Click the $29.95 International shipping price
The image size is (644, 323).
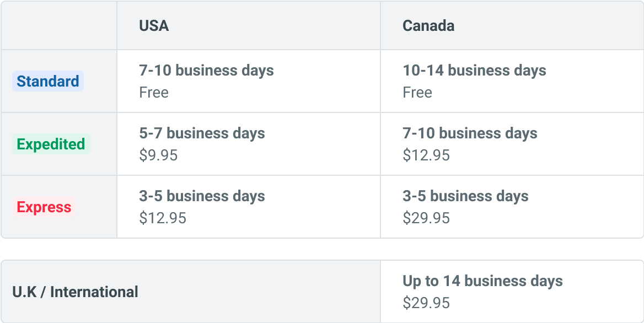426,303
